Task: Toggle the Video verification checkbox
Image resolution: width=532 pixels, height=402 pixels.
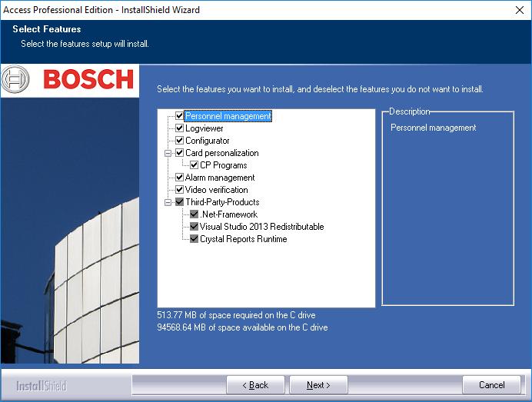Action: [x=179, y=189]
